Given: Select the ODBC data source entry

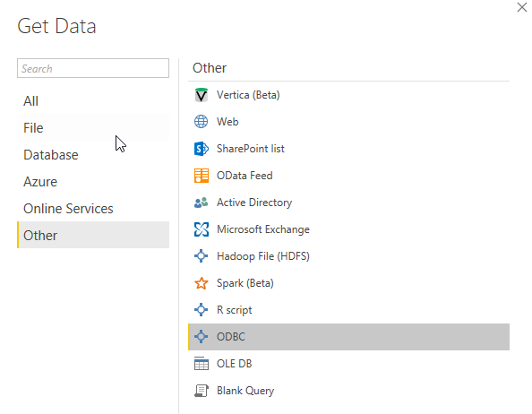Looking at the screenshot, I should pyautogui.click(x=348, y=337).
